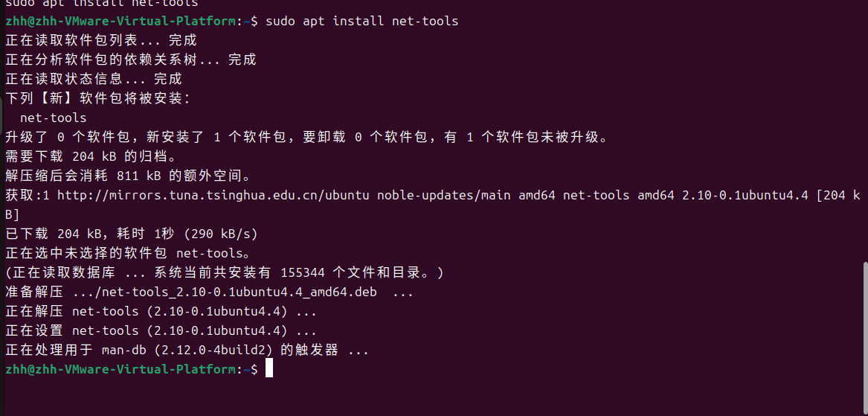Select the indented net-tools package name line

[54, 118]
